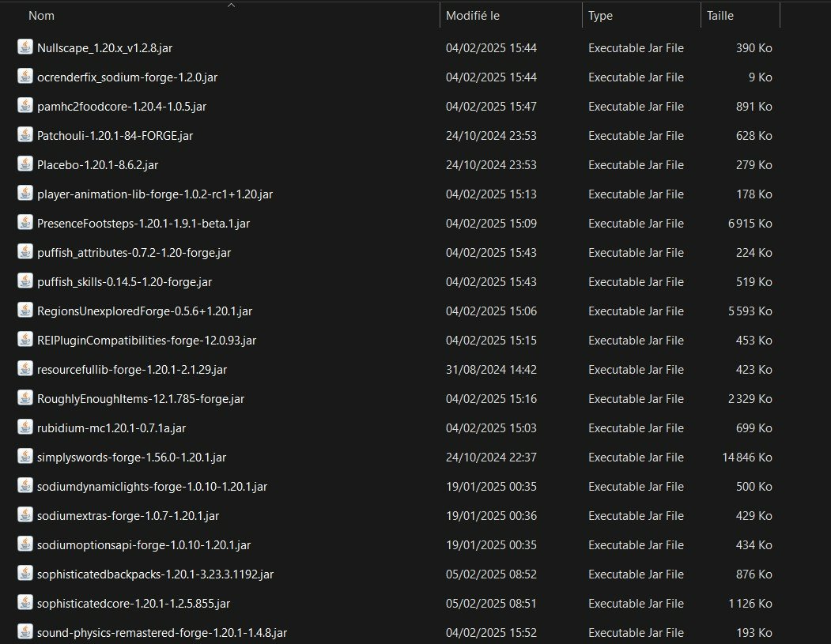Click the jar icon of Nullscape_1.20.x_v1.2.8.jar
The width and height of the screenshot is (831, 644).
pos(25,47)
